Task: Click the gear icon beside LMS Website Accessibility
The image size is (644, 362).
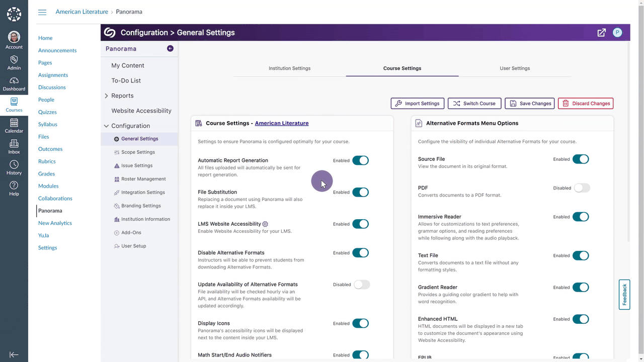Action: point(266,224)
